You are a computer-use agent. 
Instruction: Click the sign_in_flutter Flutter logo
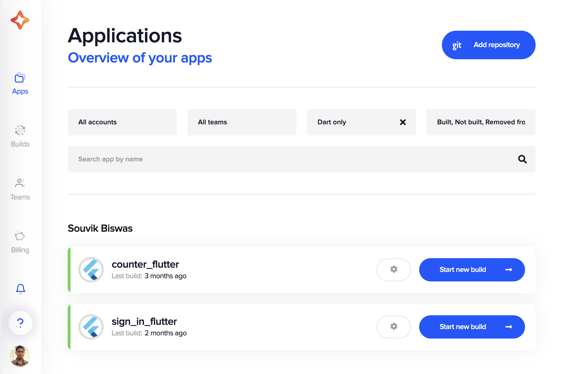coord(91,327)
